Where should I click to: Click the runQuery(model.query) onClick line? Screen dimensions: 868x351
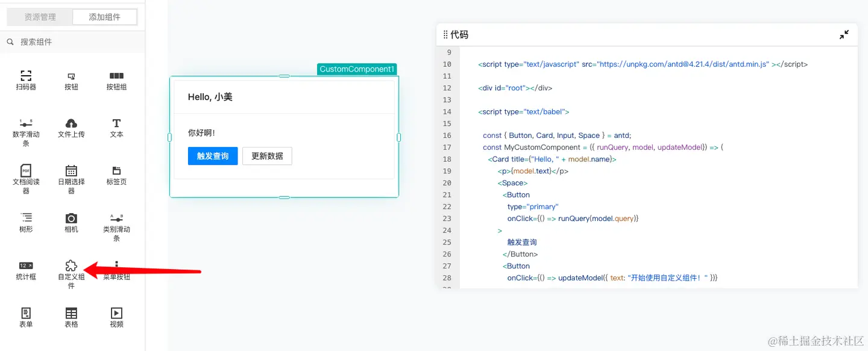(x=573, y=219)
